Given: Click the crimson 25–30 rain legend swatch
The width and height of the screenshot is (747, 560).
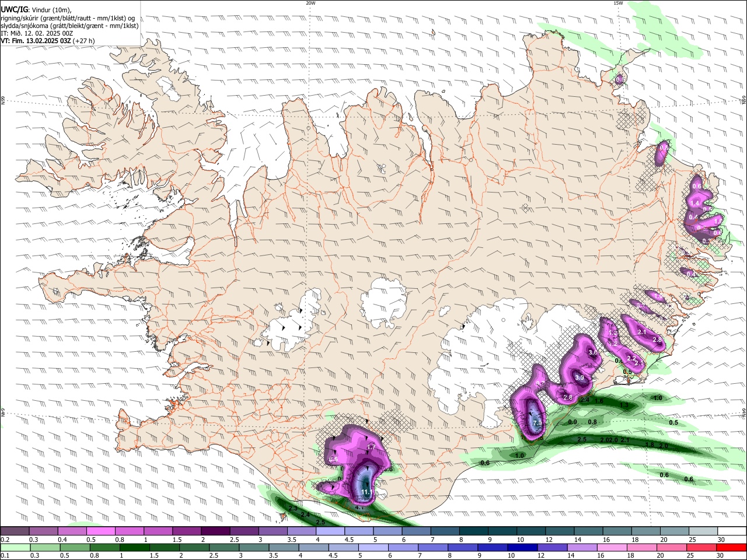Looking at the screenshot, I should click(701, 548).
